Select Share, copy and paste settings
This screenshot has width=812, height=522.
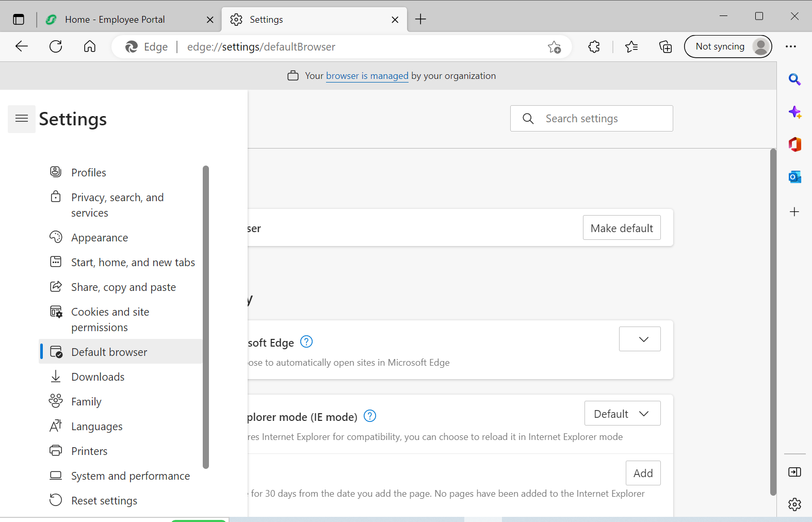(x=121, y=287)
